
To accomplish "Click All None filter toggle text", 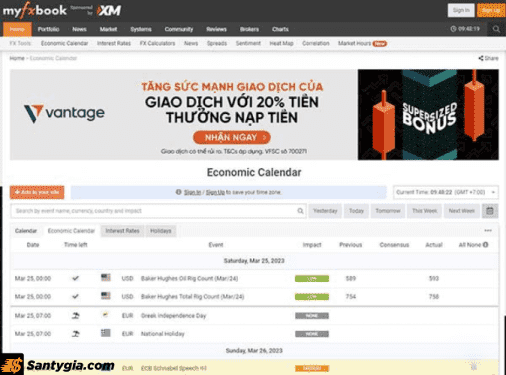I will point(470,245).
